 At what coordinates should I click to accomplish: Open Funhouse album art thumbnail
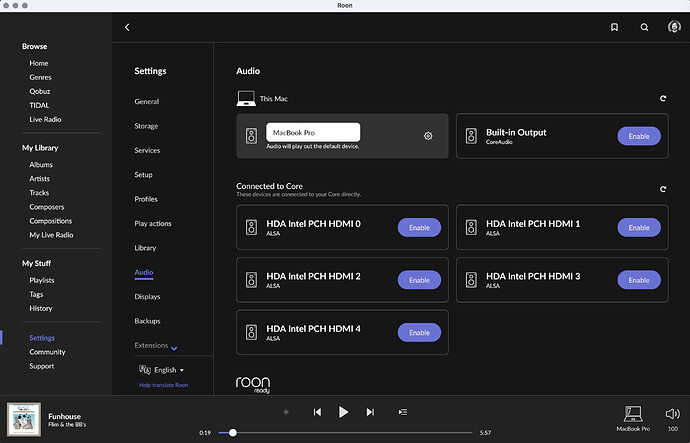[24, 419]
